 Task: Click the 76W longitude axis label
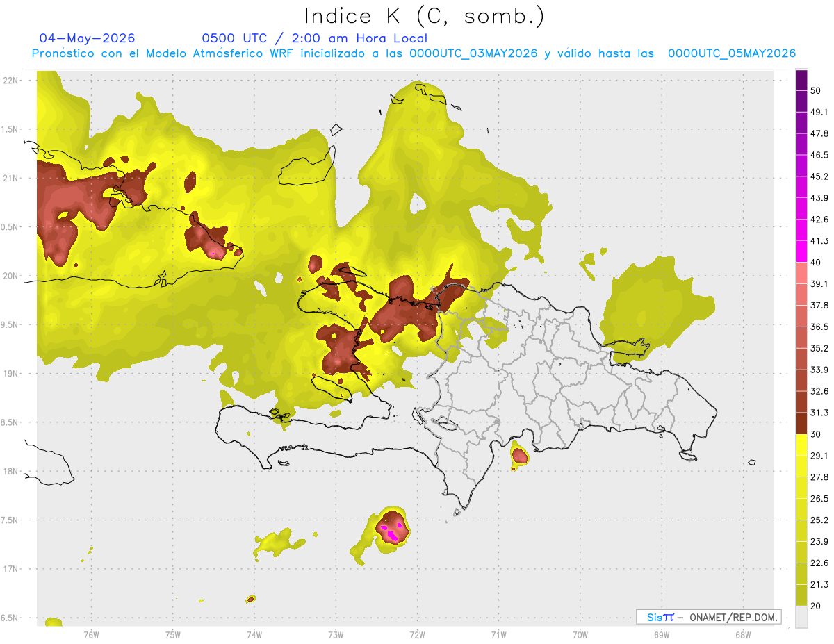(x=91, y=634)
